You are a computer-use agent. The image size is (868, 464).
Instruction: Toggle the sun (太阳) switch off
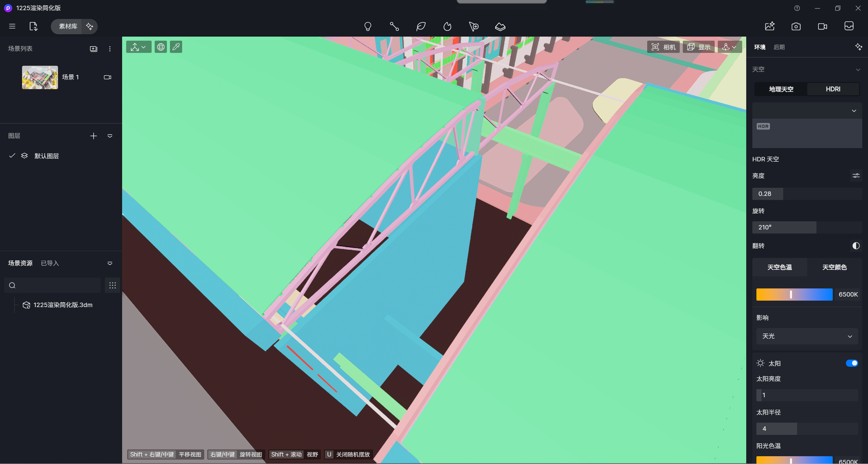click(x=852, y=363)
